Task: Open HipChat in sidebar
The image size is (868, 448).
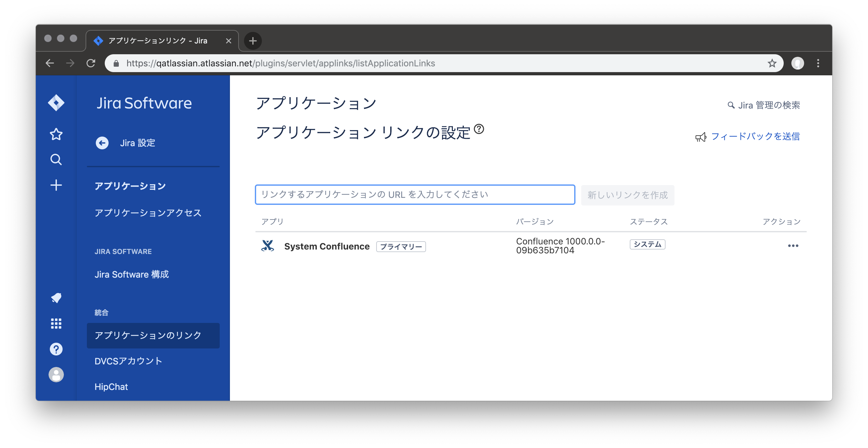Action: (x=111, y=387)
